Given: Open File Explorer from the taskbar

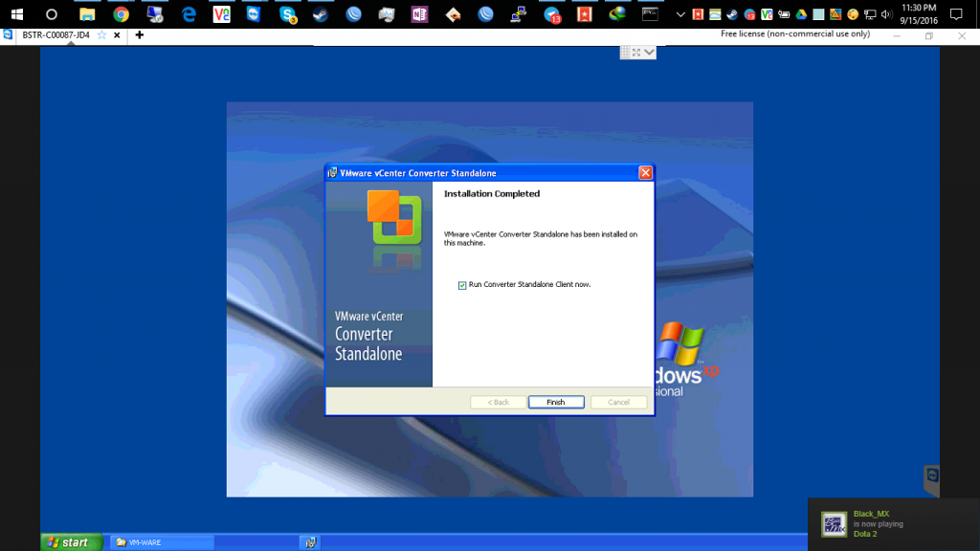Looking at the screenshot, I should click(x=87, y=13).
